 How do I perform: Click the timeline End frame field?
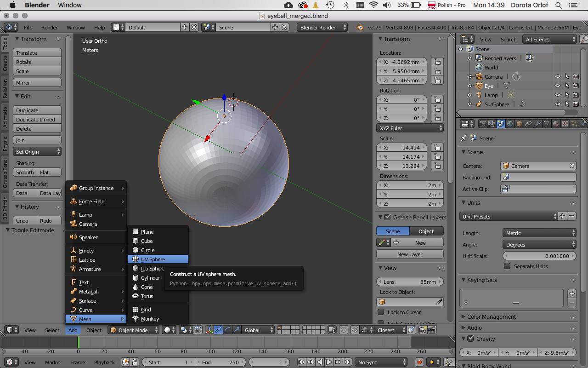click(x=221, y=362)
